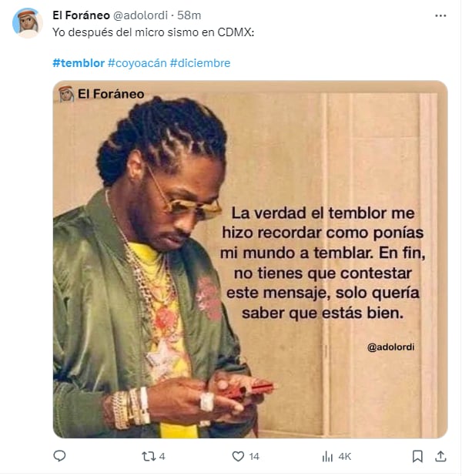Image resolution: width=462 pixels, height=476 pixels.
Task: Click the 4K views count
Action: (x=345, y=457)
